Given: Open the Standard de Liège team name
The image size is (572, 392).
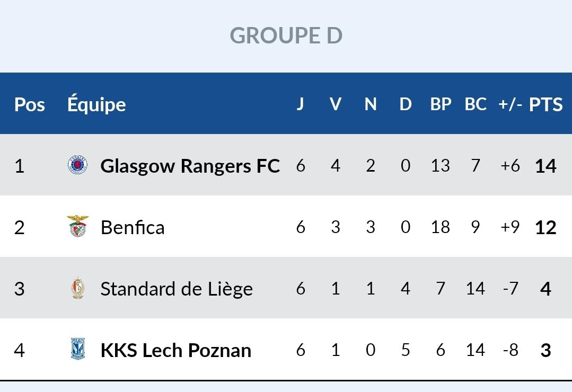Looking at the screenshot, I should point(177,289).
